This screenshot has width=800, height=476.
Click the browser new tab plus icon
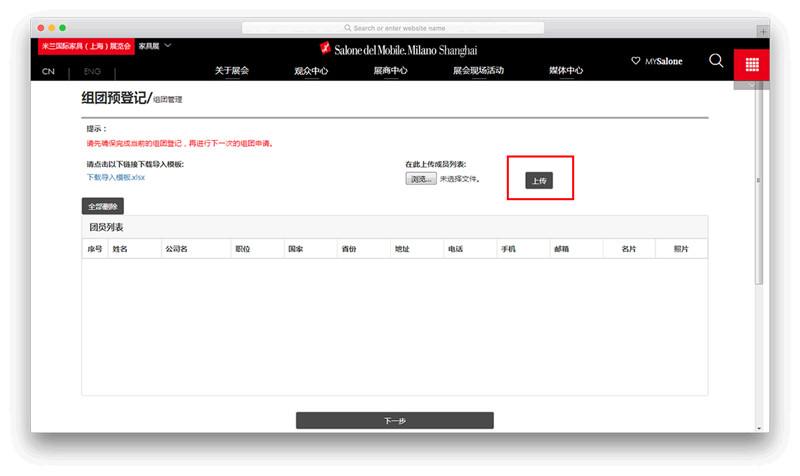click(x=763, y=32)
